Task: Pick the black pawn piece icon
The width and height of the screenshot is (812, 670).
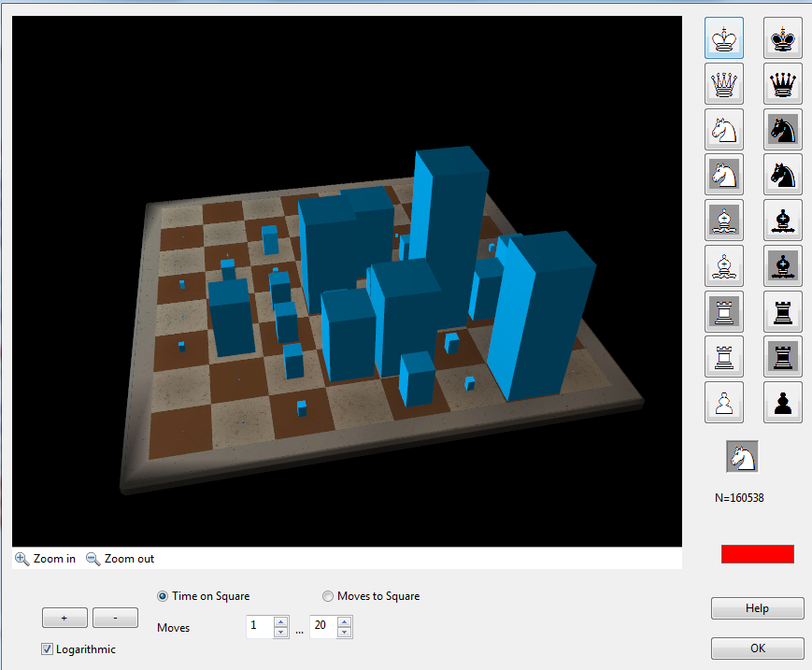Action: point(783,402)
